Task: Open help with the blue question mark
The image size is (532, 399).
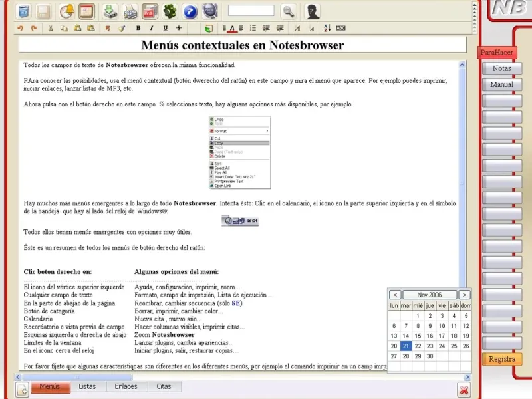Action: (190, 11)
